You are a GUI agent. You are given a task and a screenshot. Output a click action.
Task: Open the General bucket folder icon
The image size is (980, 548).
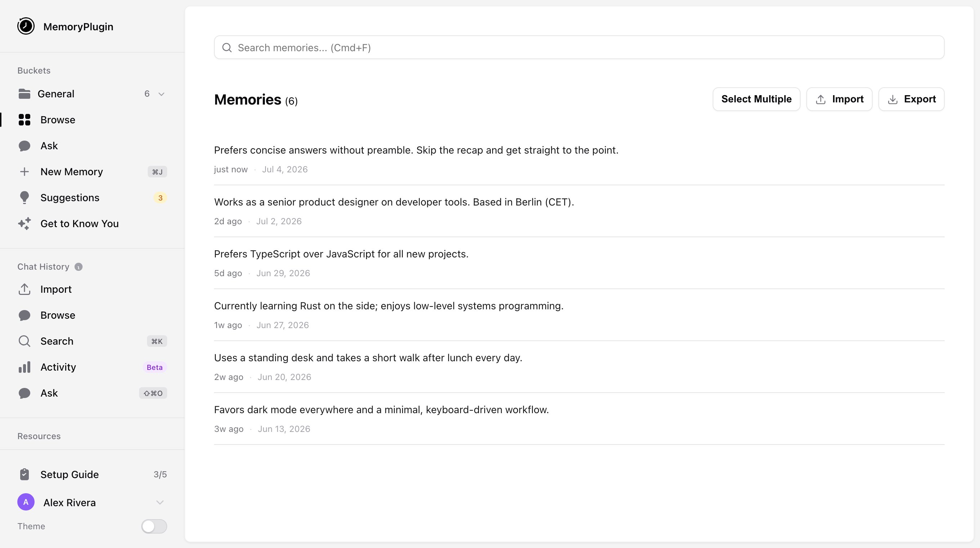coord(24,94)
